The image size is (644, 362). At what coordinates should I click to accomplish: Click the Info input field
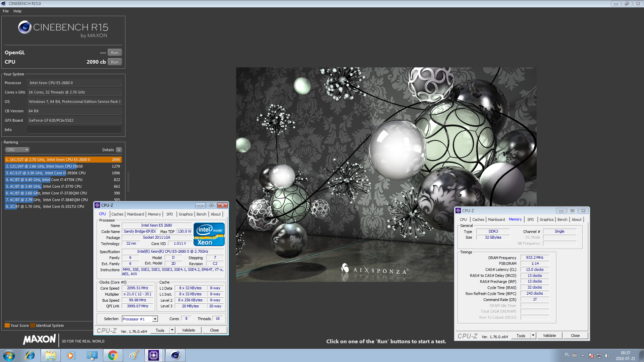74,130
